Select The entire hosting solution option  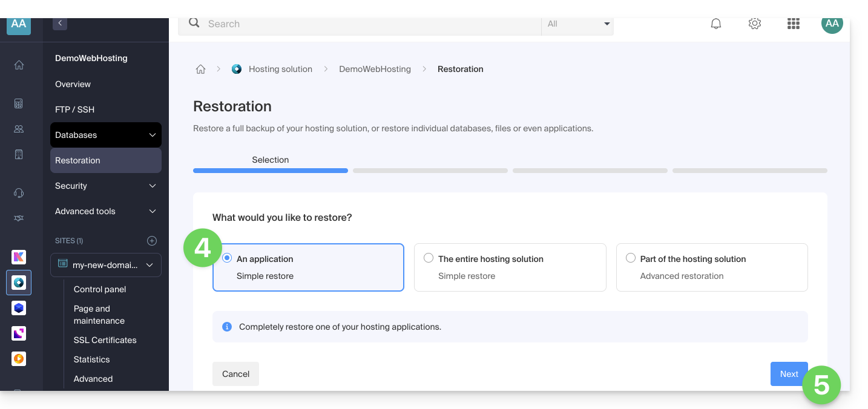pyautogui.click(x=429, y=258)
